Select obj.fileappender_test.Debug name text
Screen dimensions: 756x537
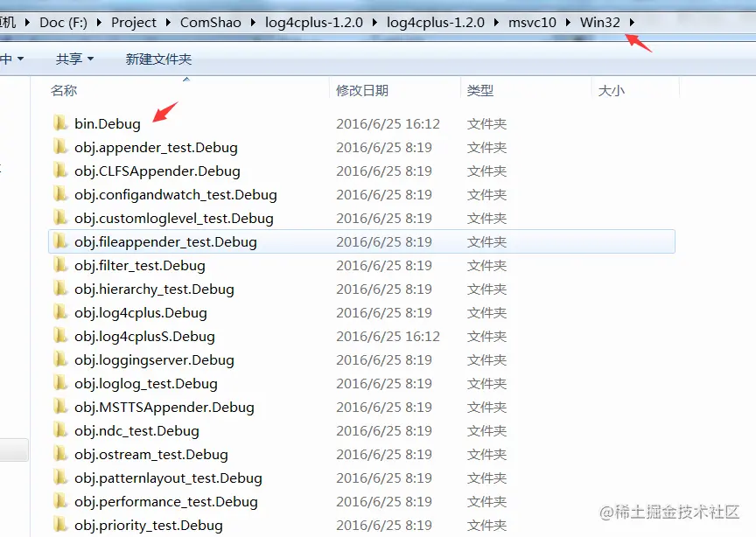tap(165, 242)
